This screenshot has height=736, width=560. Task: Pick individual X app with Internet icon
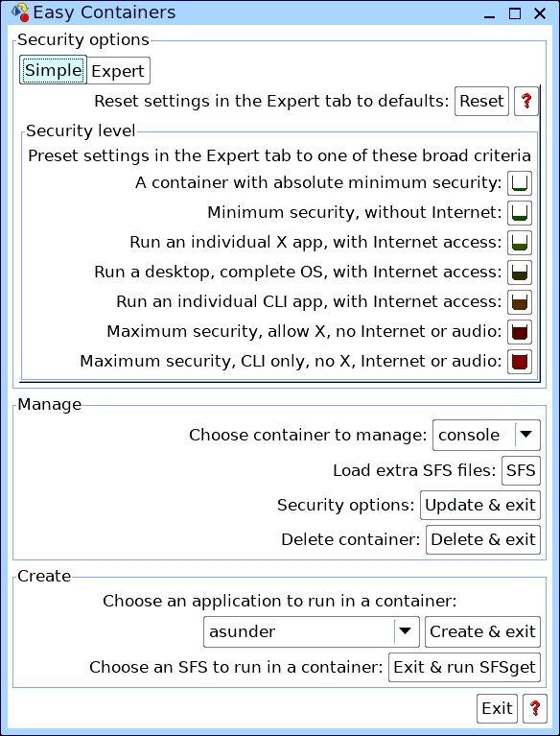(x=520, y=243)
